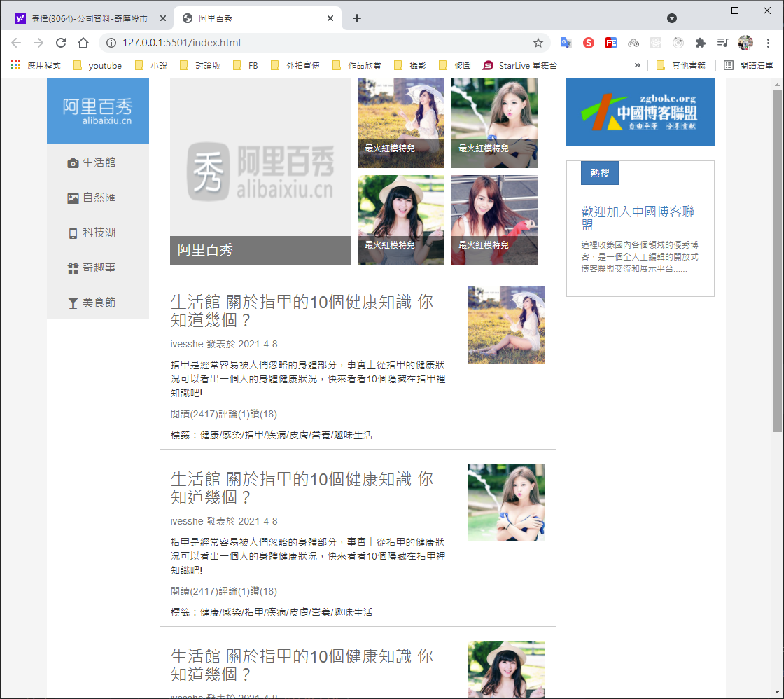Click the game controller extension icon
784x699 pixels.
click(x=633, y=43)
